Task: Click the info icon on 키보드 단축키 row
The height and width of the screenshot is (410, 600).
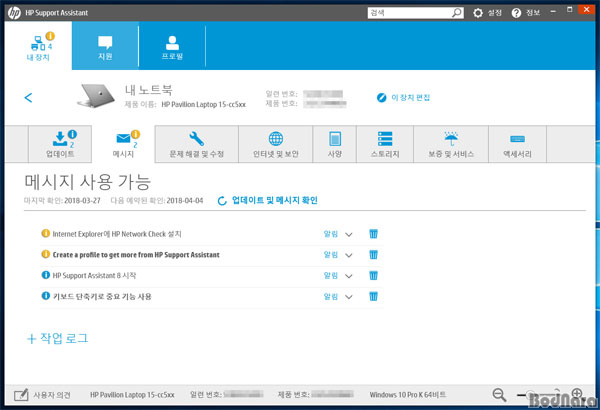Action: (46, 296)
